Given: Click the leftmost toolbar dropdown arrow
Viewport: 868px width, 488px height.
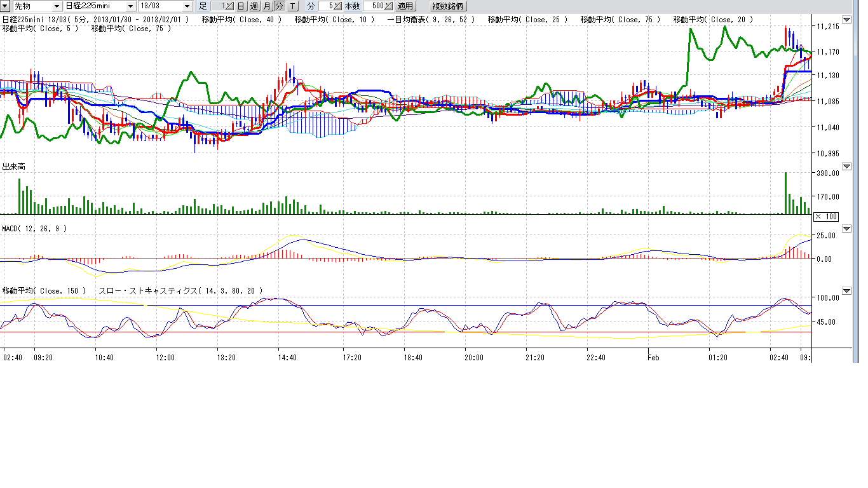Looking at the screenshot, I should [5, 6].
